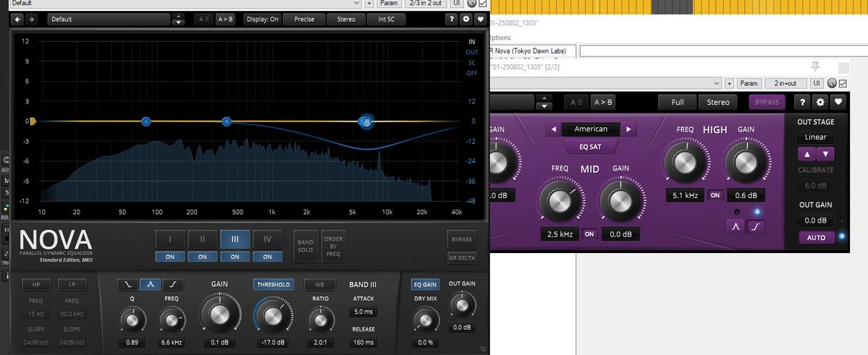Image resolution: width=868 pixels, height=355 pixels.
Task: Select IN analyzer mode
Action: coord(471,41)
